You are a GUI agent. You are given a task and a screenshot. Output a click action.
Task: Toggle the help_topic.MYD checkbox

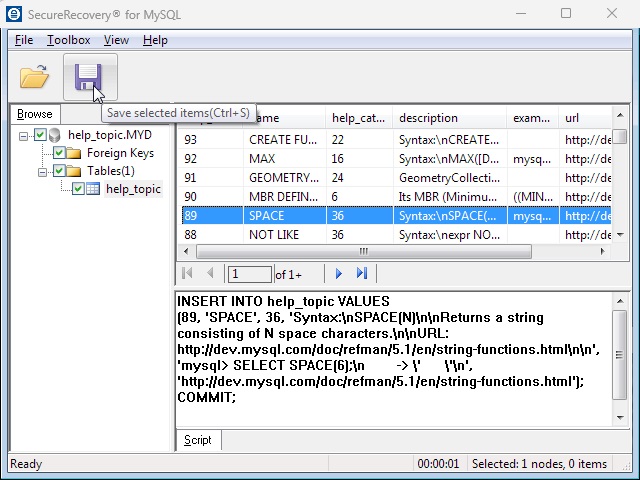(x=40, y=135)
